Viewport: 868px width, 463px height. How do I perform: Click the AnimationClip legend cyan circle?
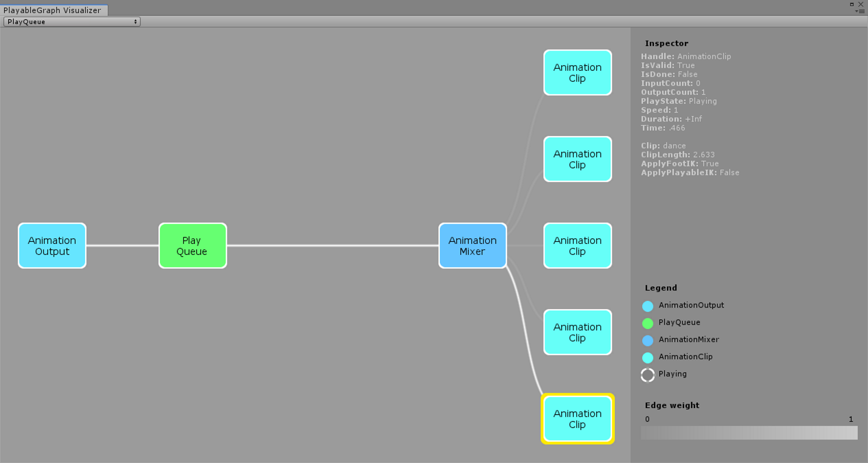pos(648,358)
